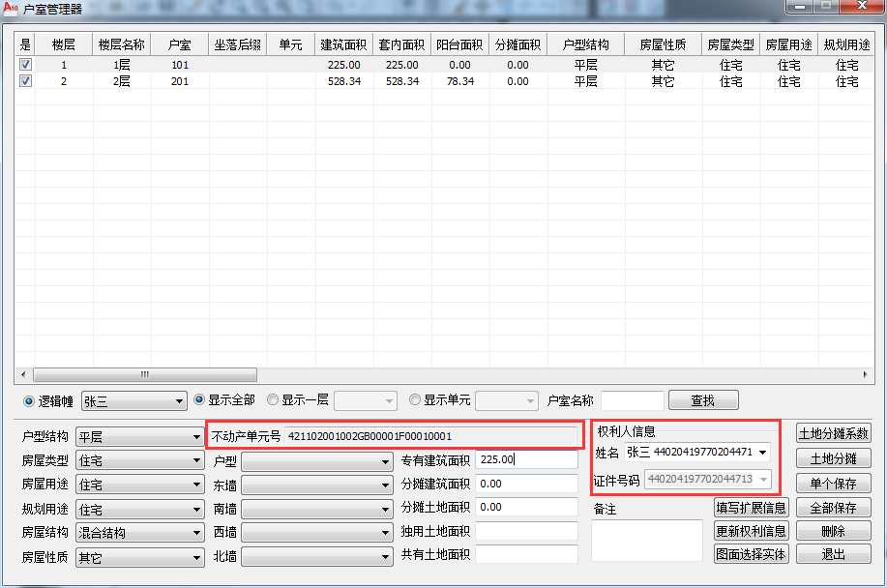Click the 土地分摊系数 button
This screenshot has width=887, height=588.
point(833,433)
